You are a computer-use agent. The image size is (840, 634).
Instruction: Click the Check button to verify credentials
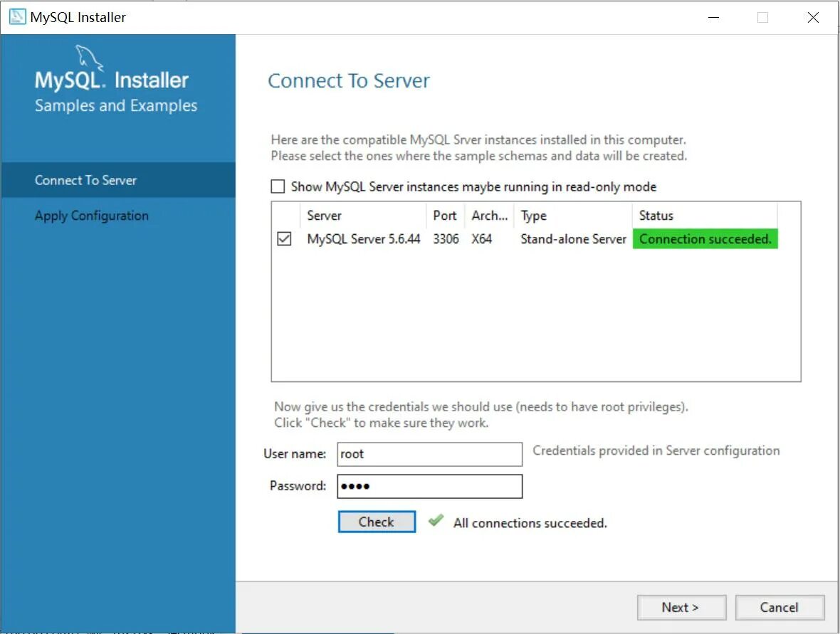(376, 522)
